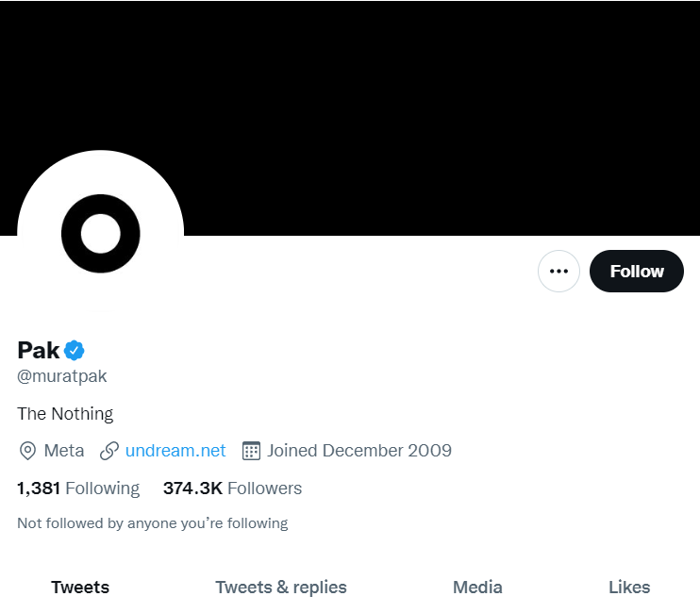The image size is (700, 613).
Task: Click the "Meta" location text
Action: point(64,451)
